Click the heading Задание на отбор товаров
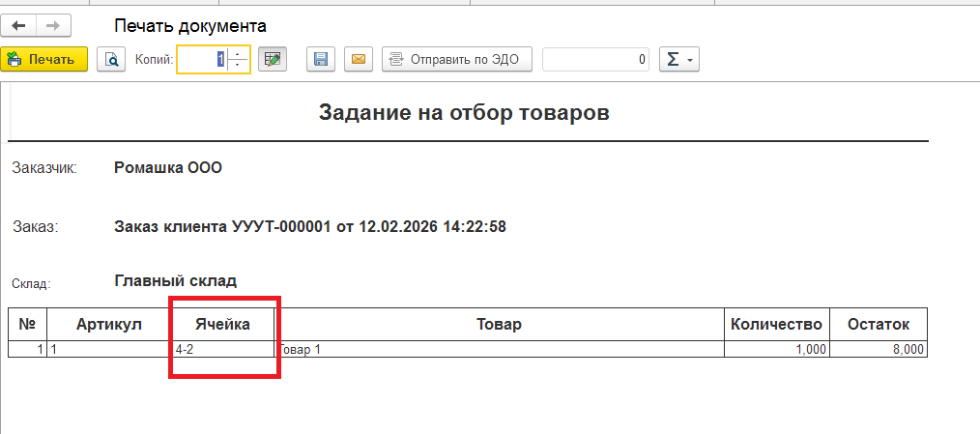980x434 pixels. coord(464,112)
